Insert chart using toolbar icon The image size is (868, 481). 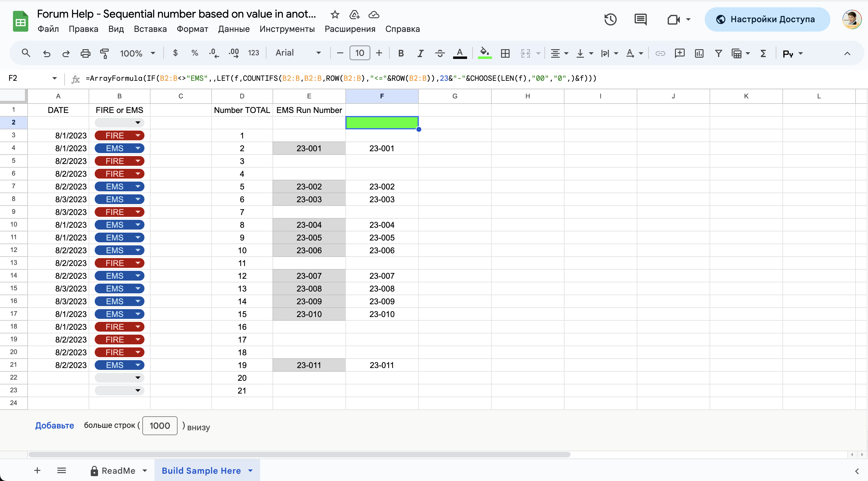tap(699, 53)
